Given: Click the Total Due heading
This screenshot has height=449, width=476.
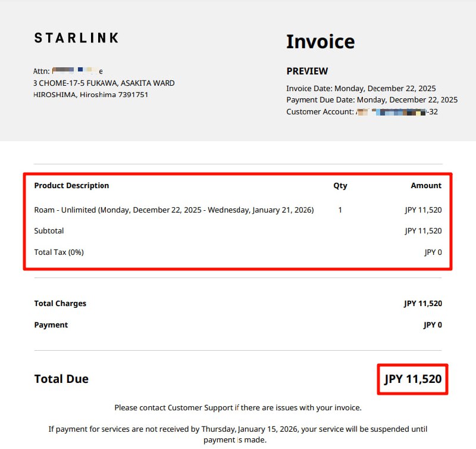Looking at the screenshot, I should [x=61, y=379].
